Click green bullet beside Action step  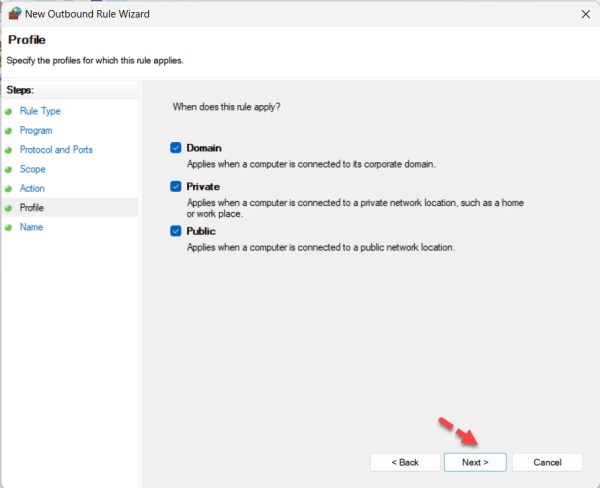click(x=9, y=188)
